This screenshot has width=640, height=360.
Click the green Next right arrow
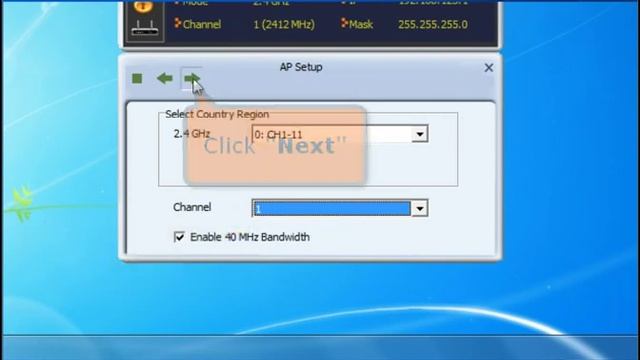click(191, 78)
